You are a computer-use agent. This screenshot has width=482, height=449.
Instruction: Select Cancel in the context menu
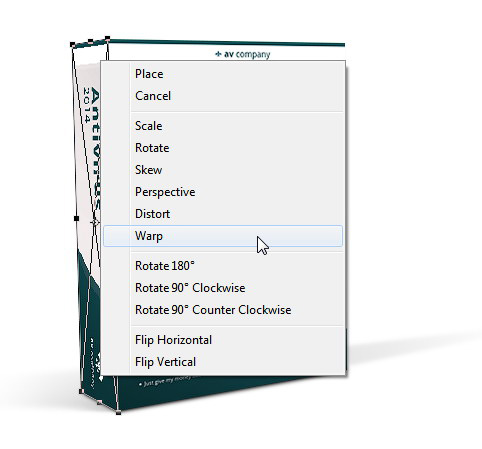click(x=223, y=96)
